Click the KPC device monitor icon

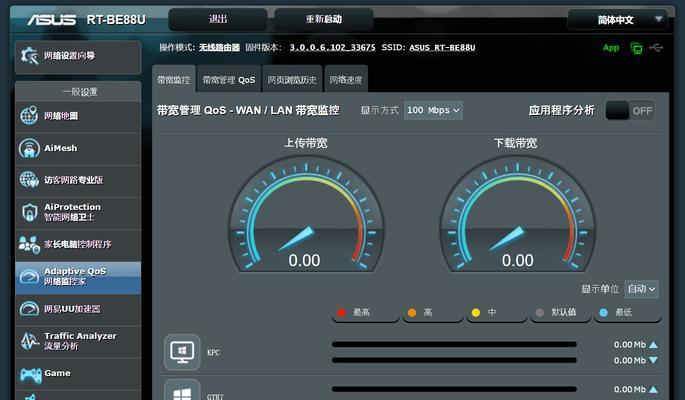pos(182,352)
